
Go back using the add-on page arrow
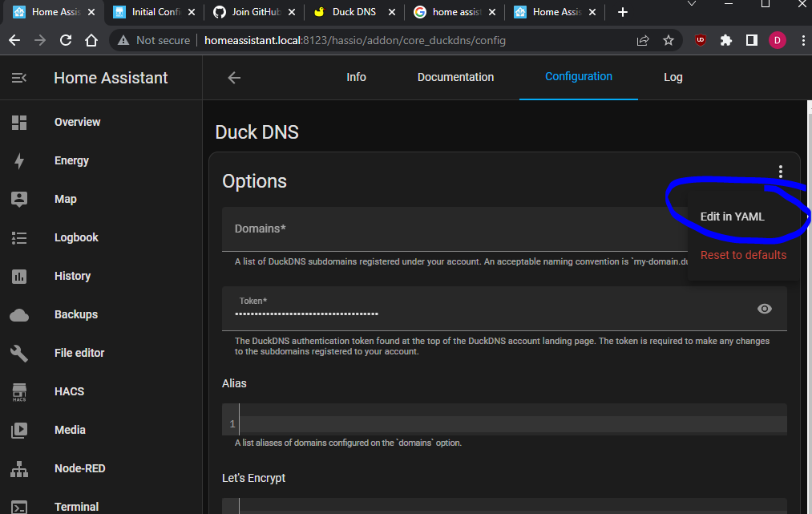234,78
